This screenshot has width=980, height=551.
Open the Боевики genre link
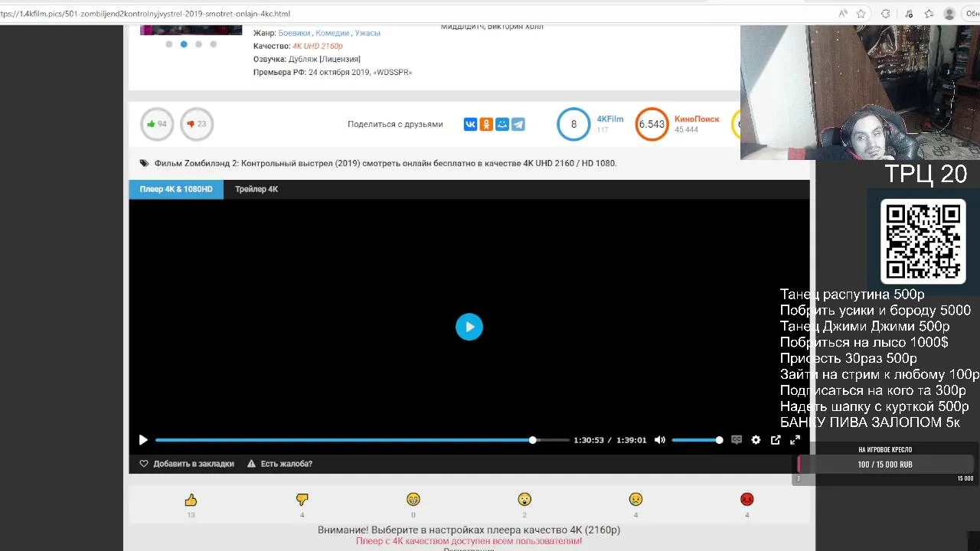[x=294, y=33]
